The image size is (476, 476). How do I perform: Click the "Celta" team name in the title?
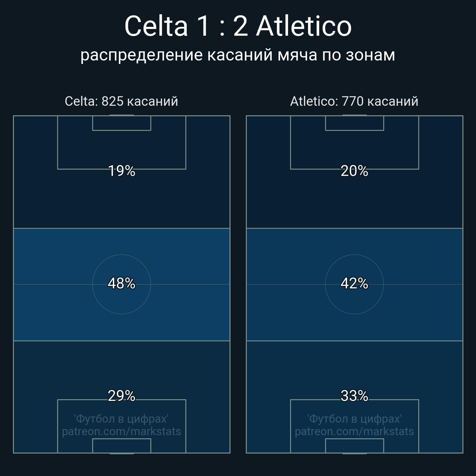point(156,26)
